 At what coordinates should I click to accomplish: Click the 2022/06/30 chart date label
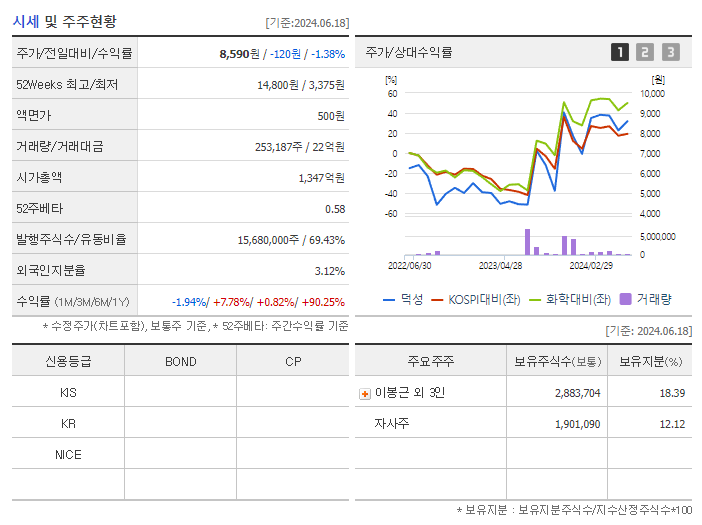[x=409, y=266]
